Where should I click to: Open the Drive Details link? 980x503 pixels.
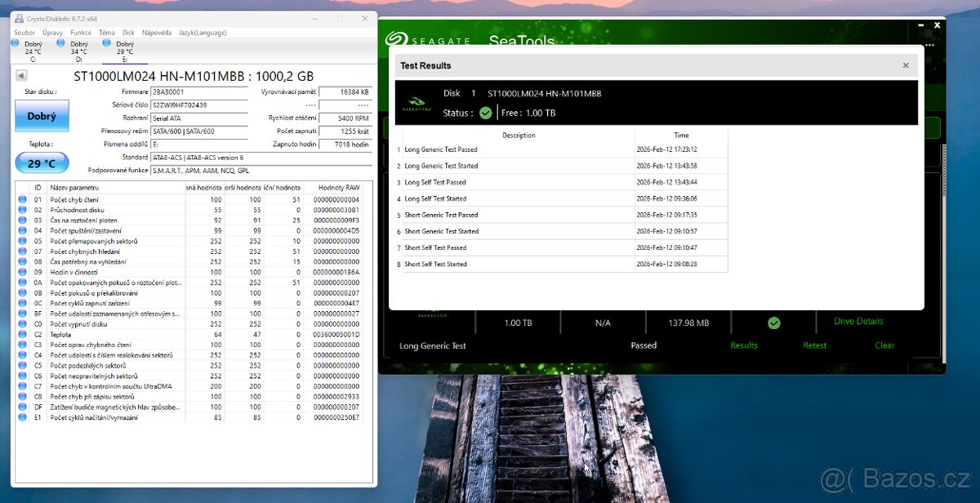(858, 321)
